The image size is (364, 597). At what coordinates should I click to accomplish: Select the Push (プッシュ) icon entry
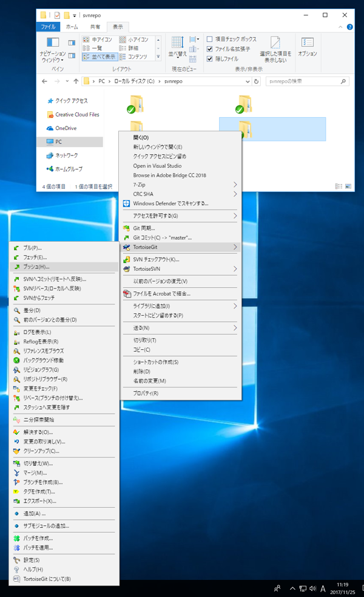[x=16, y=267]
